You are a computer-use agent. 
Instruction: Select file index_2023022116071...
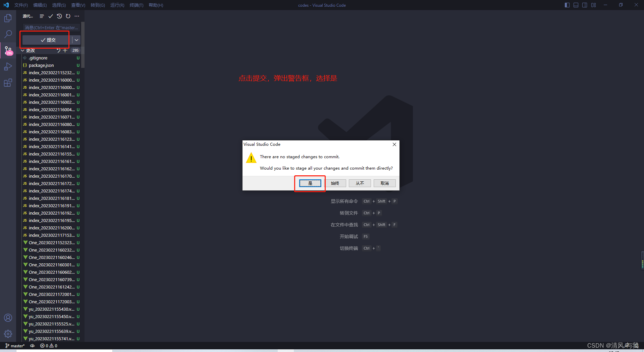click(x=50, y=117)
